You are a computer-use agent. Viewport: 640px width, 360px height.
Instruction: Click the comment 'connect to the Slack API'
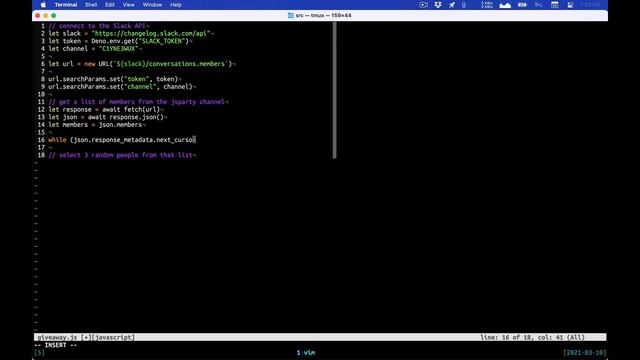point(97,26)
